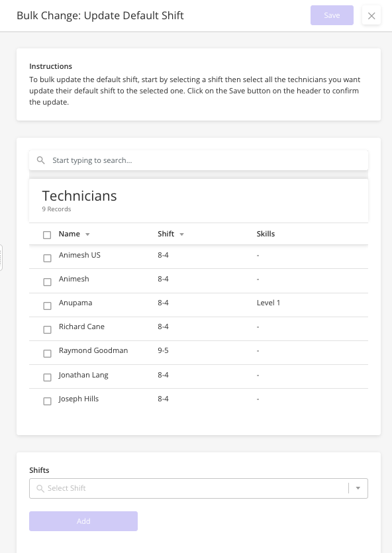This screenshot has width=392, height=553.
Task: Click the Save button in header
Action: (332, 15)
